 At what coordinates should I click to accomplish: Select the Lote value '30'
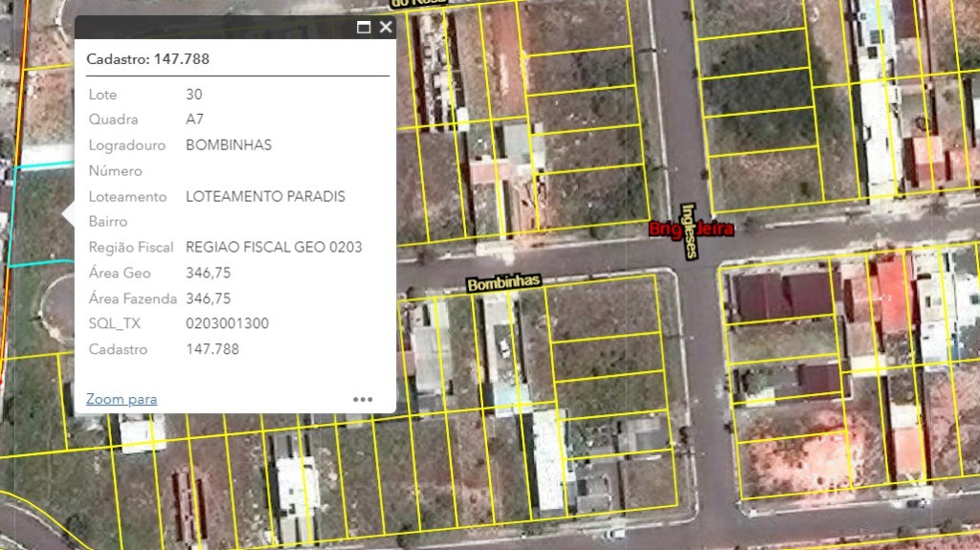(x=193, y=95)
